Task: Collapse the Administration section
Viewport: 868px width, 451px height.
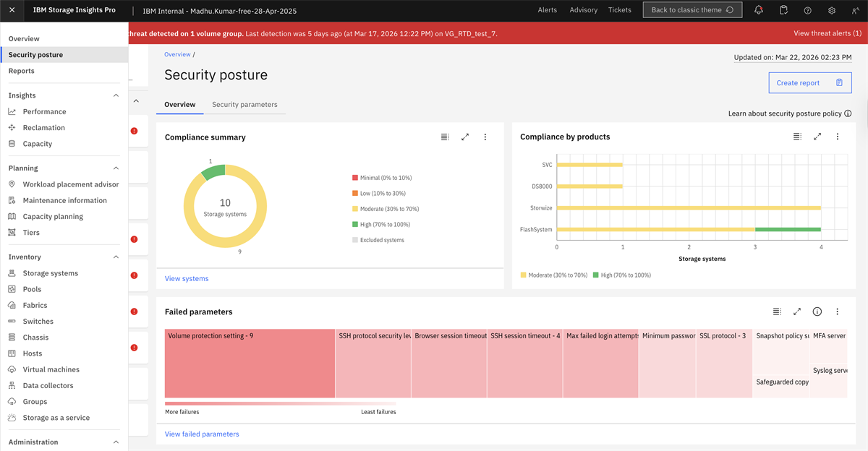Action: pyautogui.click(x=116, y=442)
